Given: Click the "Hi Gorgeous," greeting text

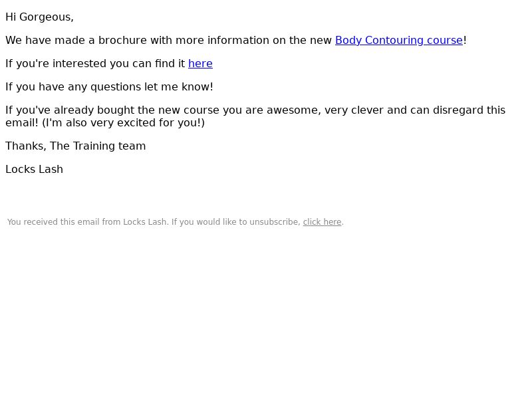Looking at the screenshot, I should [39, 17].
